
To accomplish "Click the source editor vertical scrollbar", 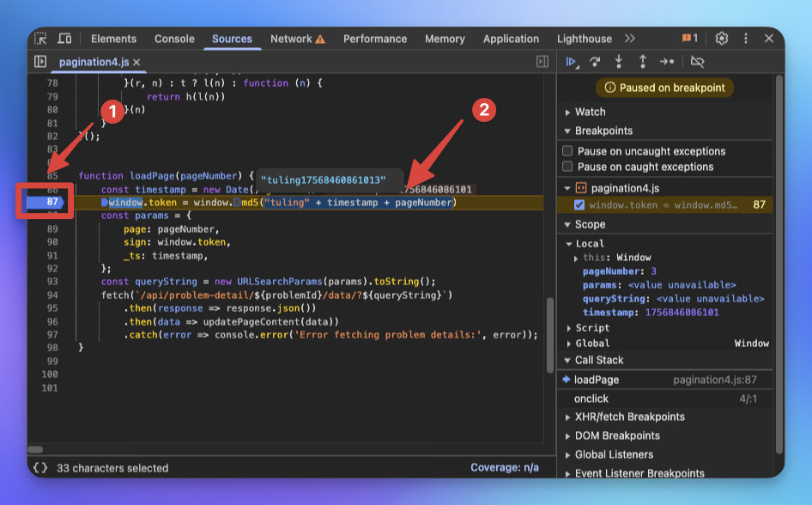I will [x=550, y=335].
